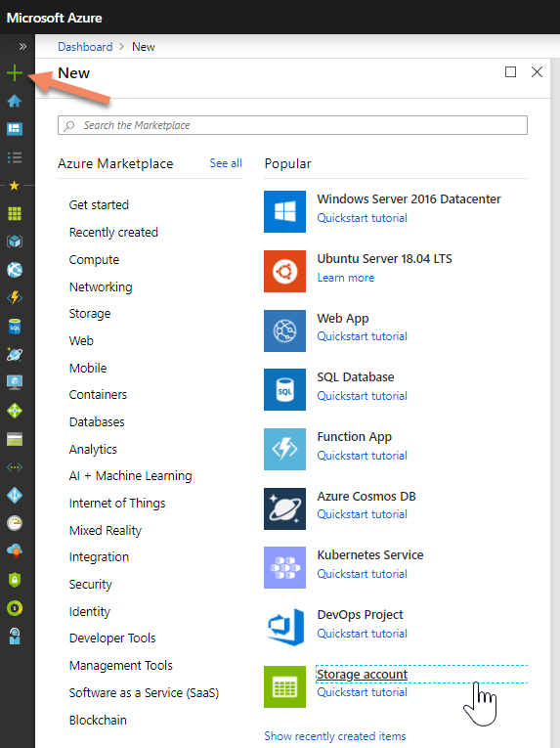560x748 pixels.
Task: Click the Kubernetes Service tile icon
Action: click(284, 568)
